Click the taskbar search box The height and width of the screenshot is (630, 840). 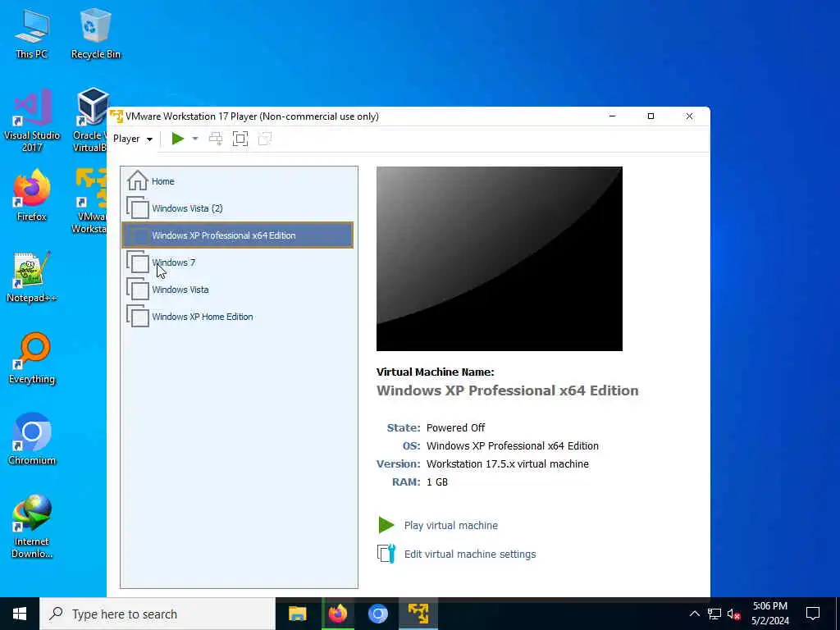(157, 614)
